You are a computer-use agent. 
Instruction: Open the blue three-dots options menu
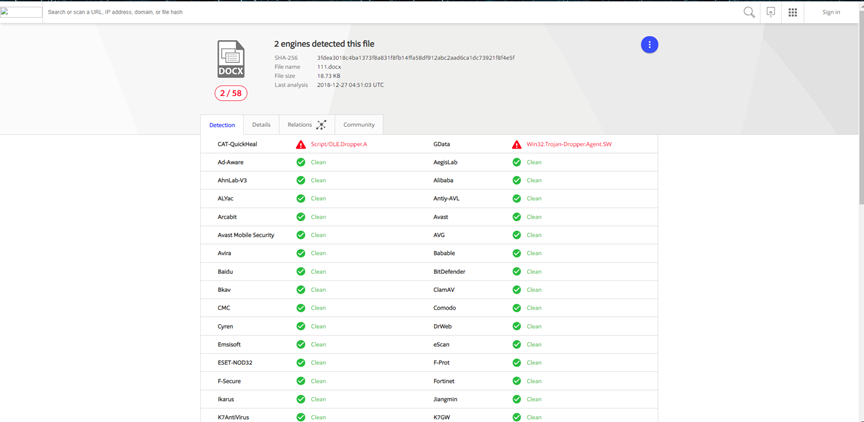click(x=649, y=45)
